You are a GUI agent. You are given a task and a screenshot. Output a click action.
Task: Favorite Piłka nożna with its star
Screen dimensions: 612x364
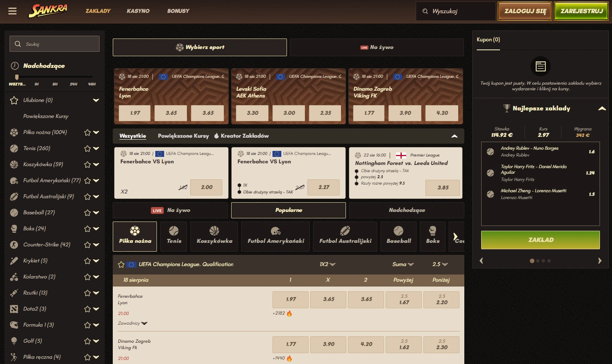87,132
